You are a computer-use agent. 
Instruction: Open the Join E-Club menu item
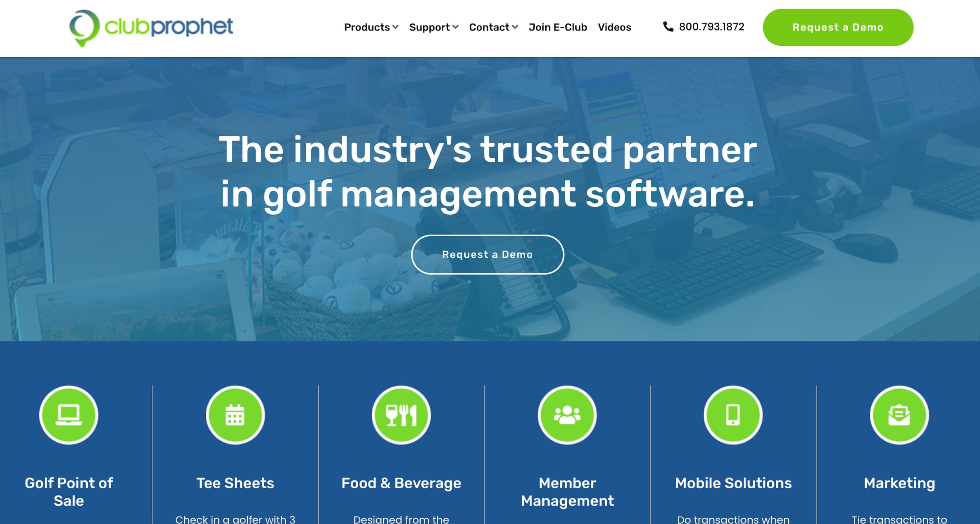(x=557, y=27)
